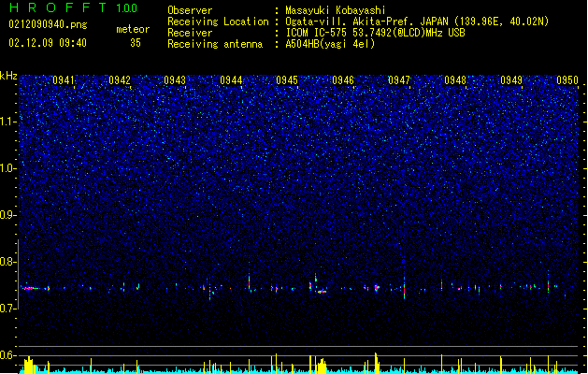Viewport: 588px width, 374px height.
Task: Click the 0.9 kHz axis label
Action: (x=8, y=215)
